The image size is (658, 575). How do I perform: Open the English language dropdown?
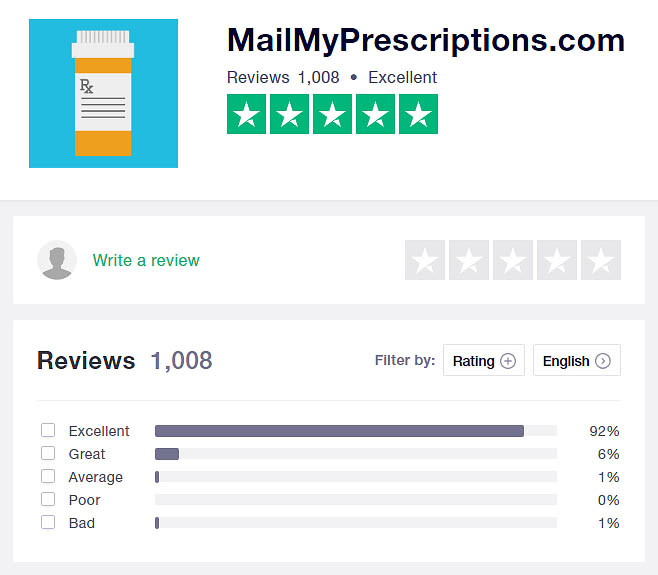577,361
